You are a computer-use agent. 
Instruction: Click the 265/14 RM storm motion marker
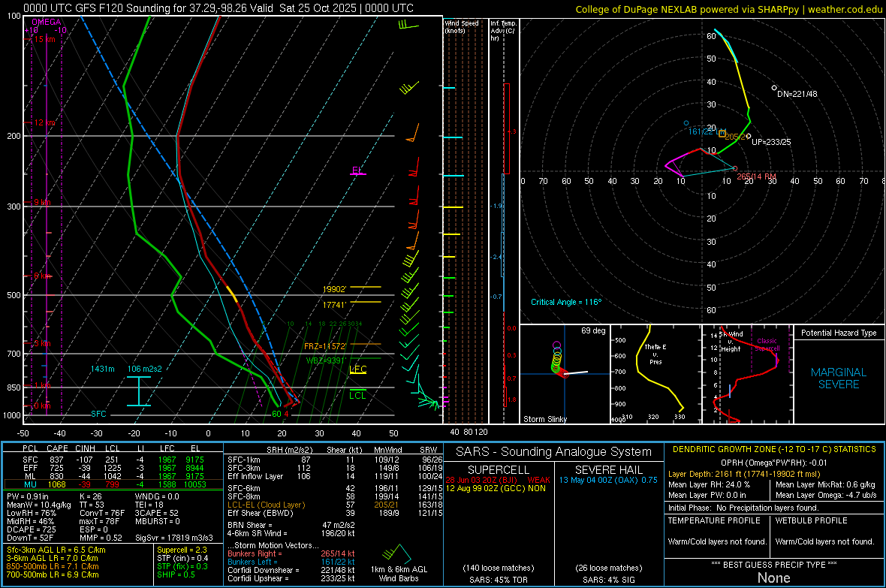tap(735, 168)
